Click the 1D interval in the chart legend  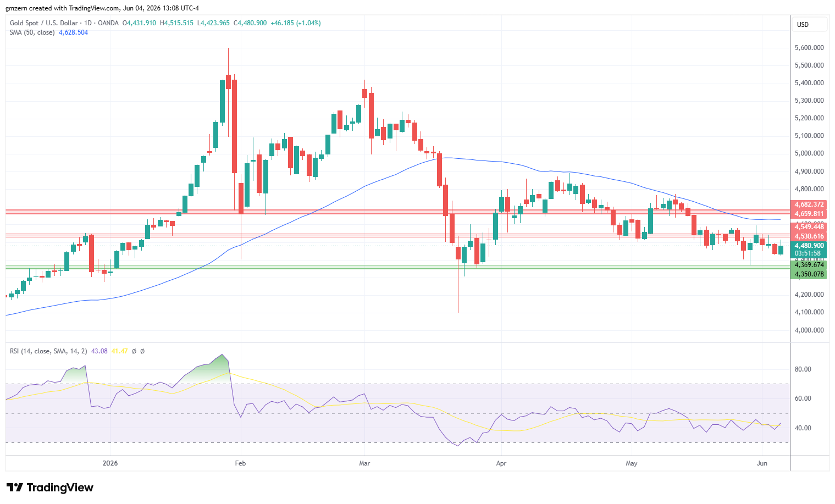click(87, 23)
